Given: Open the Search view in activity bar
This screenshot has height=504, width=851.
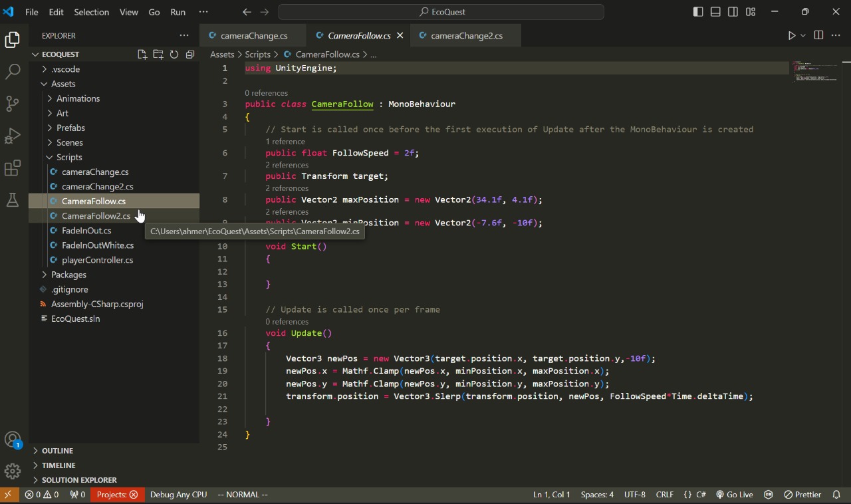Looking at the screenshot, I should coord(13,72).
